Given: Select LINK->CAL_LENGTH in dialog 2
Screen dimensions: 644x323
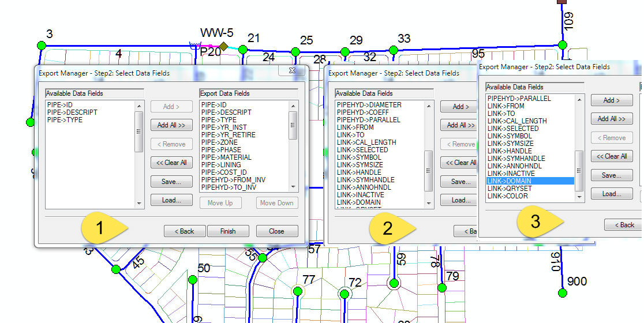Looking at the screenshot, I should (x=366, y=142).
